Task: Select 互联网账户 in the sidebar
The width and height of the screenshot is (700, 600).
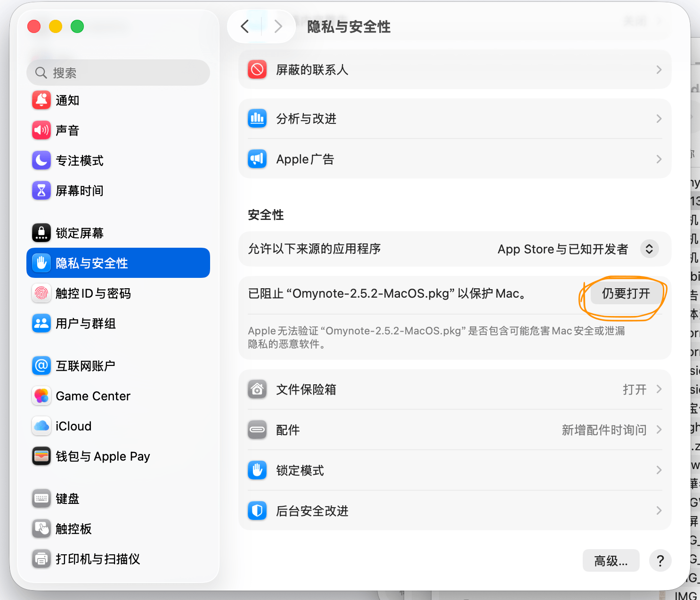Action: click(118, 366)
